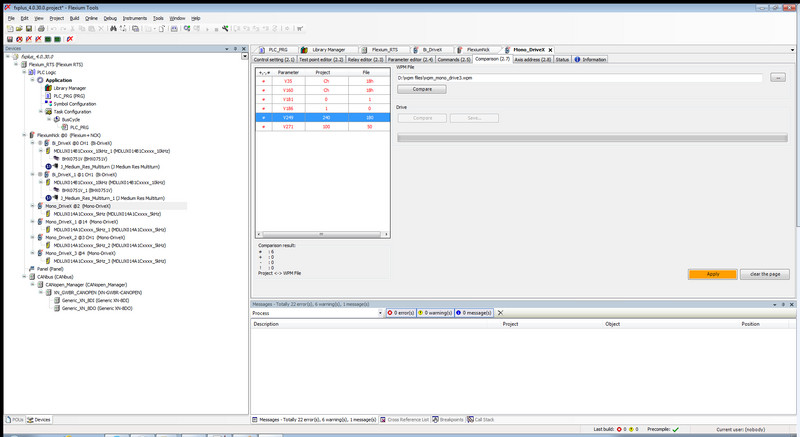Image resolution: width=800 pixels, height=437 pixels.
Task: Click the Open project folder icon
Action: tap(17, 28)
